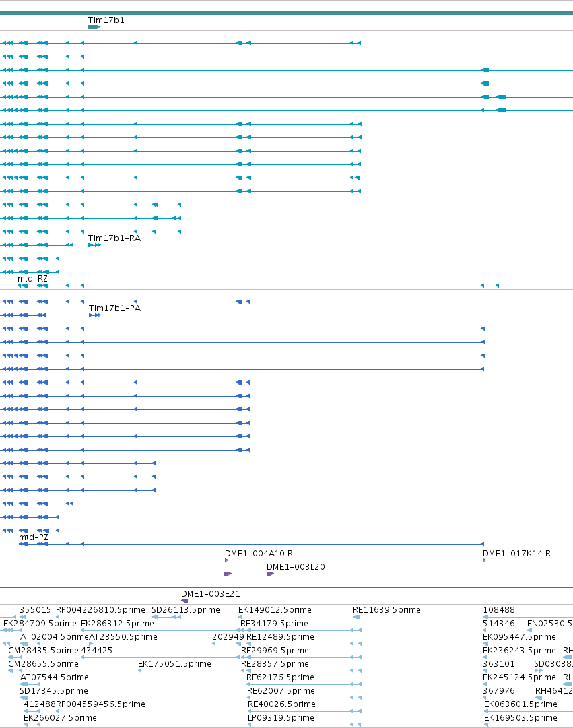Image resolution: width=573 pixels, height=728 pixels.
Task: Click the purple DME1-003E21 arrow glyph
Action: click(x=184, y=601)
